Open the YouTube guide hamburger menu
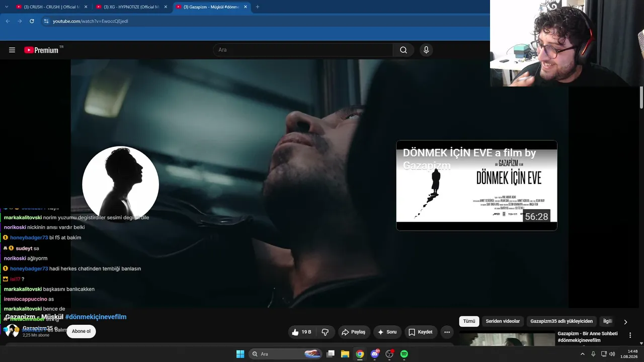The image size is (644, 362). 12,50
